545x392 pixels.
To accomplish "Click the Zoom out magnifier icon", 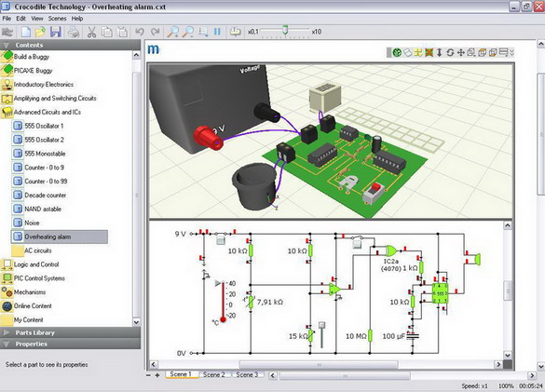I will (x=188, y=32).
